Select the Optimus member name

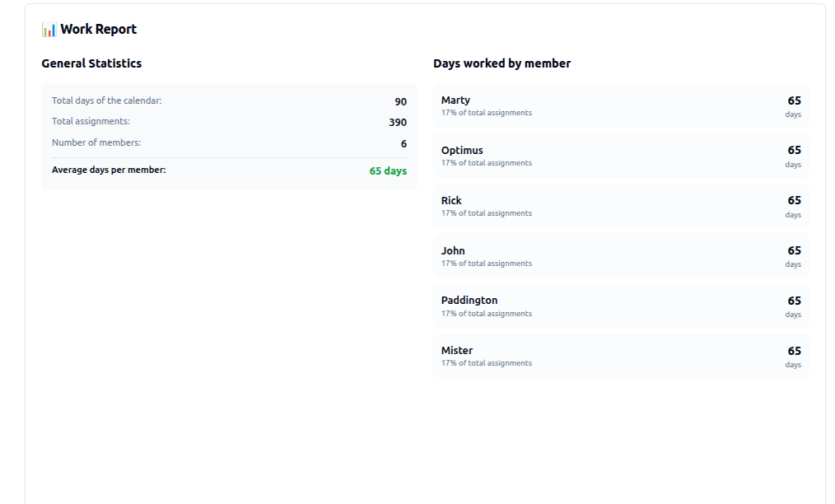462,151
